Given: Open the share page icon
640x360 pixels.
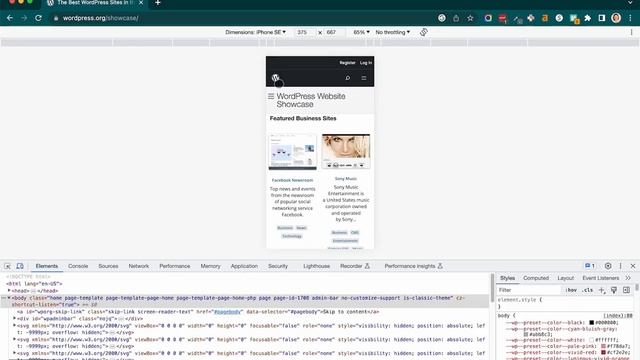Looking at the screenshot, I should tap(456, 18).
